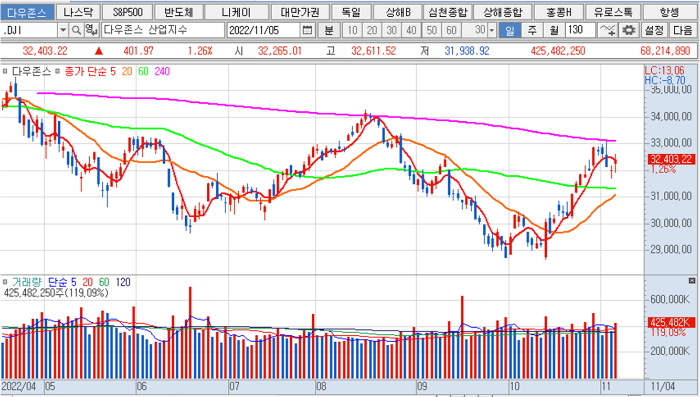This screenshot has width=700, height=397.
Task: Click the 1.26% change rate in quote bar
Action: click(x=200, y=51)
